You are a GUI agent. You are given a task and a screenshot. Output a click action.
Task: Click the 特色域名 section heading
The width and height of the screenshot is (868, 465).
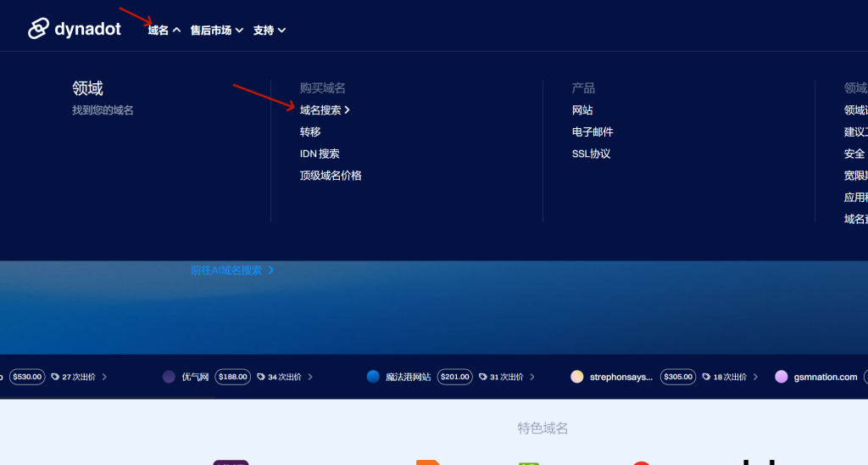542,429
